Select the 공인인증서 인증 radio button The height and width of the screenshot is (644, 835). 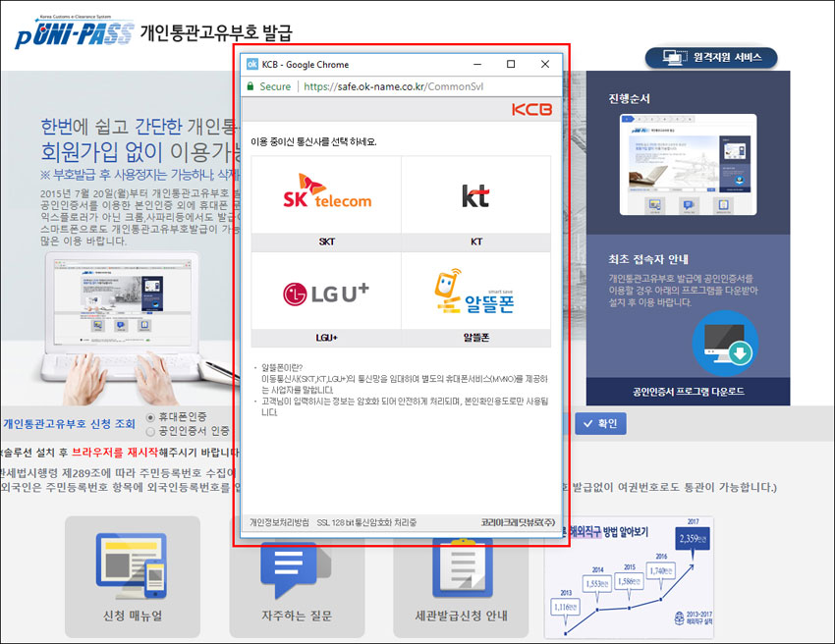coord(150,431)
